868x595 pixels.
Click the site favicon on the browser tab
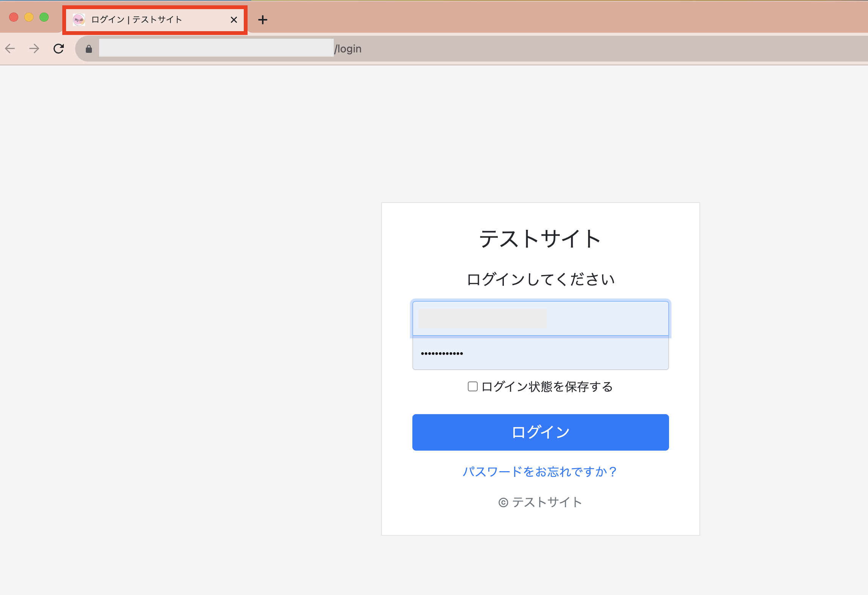tap(79, 20)
